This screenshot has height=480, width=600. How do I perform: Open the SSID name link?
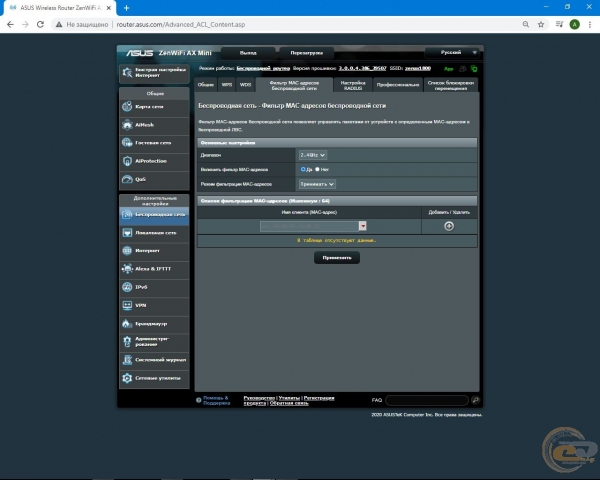(x=417, y=69)
